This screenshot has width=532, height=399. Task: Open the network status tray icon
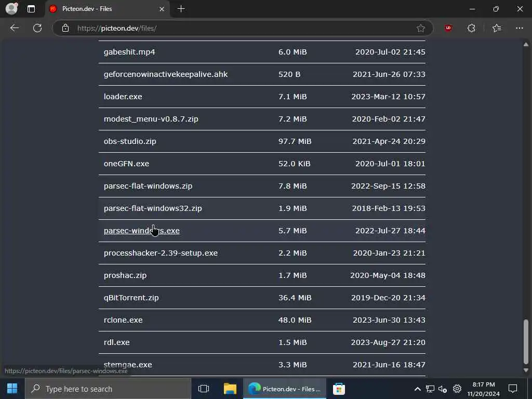click(430, 389)
